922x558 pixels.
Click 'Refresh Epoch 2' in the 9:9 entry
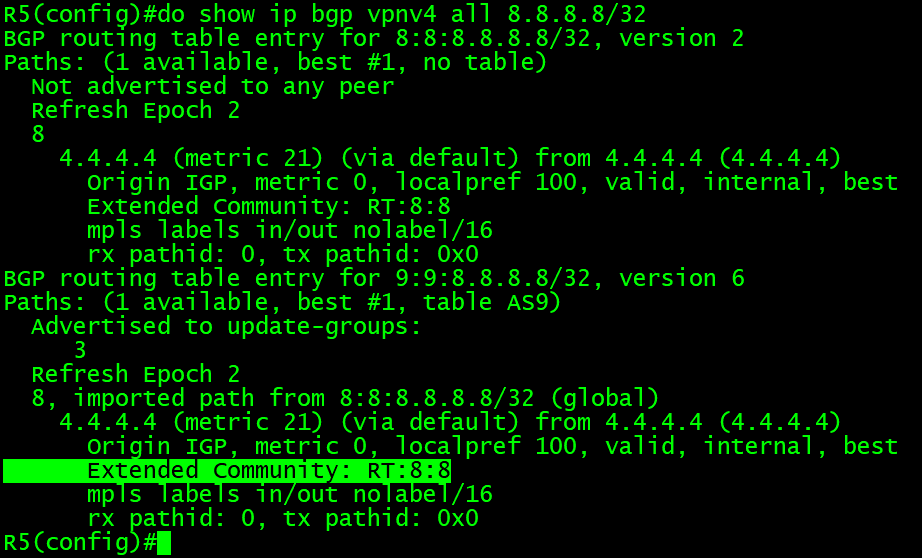[135, 374]
